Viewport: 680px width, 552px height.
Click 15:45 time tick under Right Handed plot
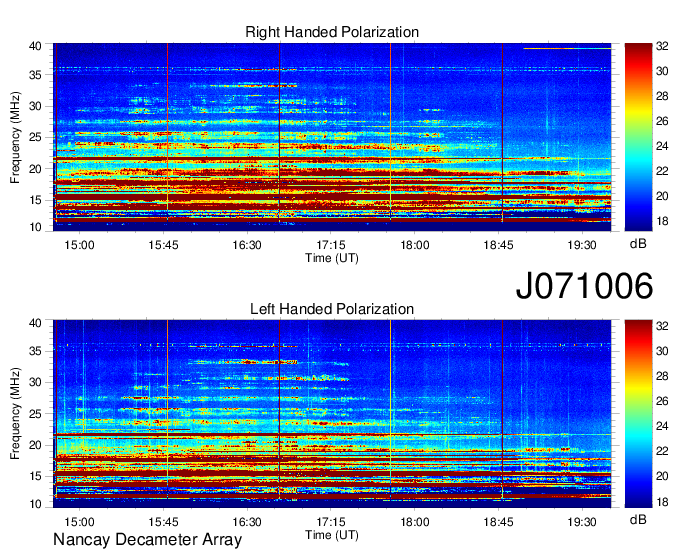pyautogui.click(x=163, y=245)
